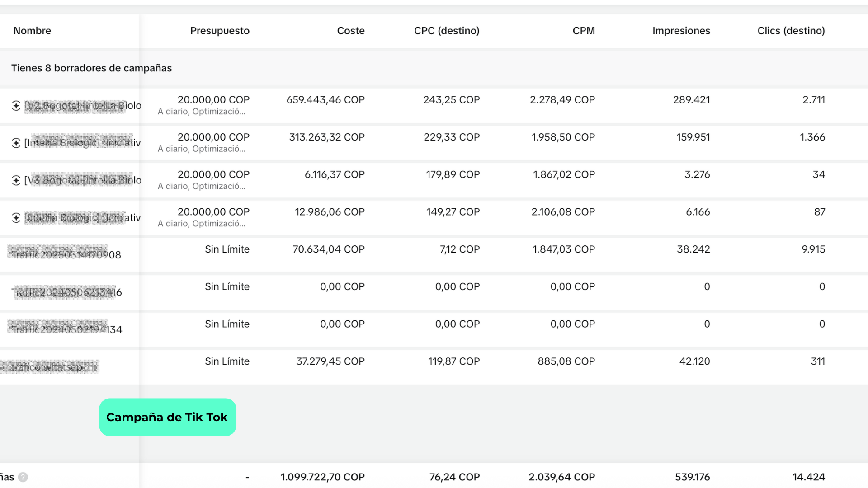Click the help question mark icon in totals row
868x488 pixels.
pos(23,477)
